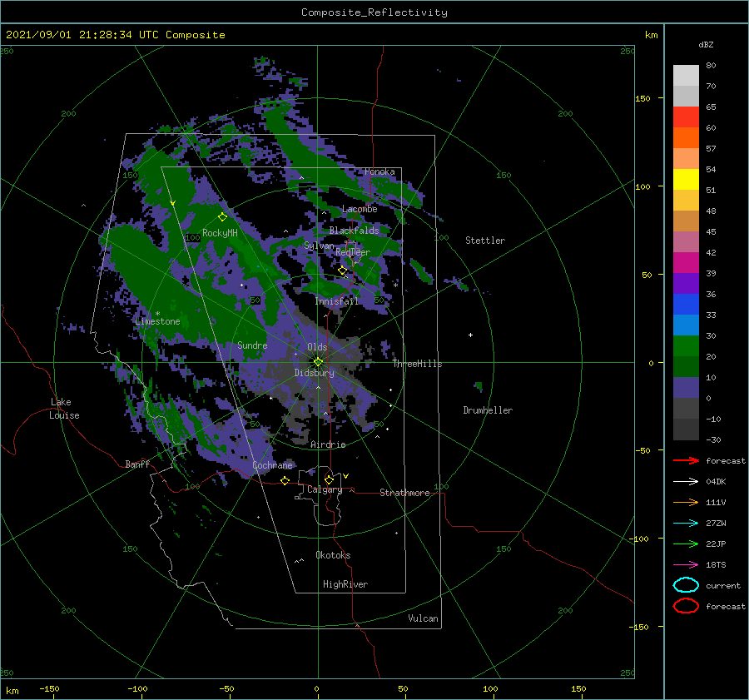Click the yellow diamond marker near Red Deer
This screenshot has height=700, width=749.
coord(342,271)
